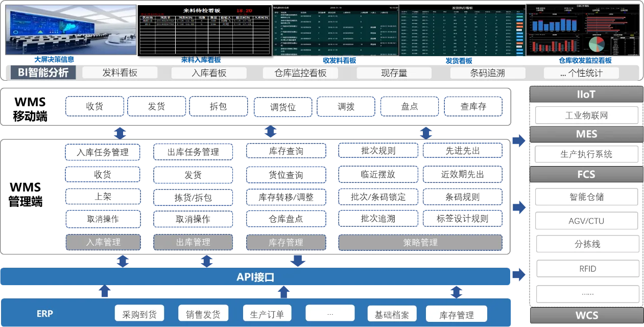Open the 生产执行系统 box
The height and width of the screenshot is (327, 644).
[x=587, y=154]
